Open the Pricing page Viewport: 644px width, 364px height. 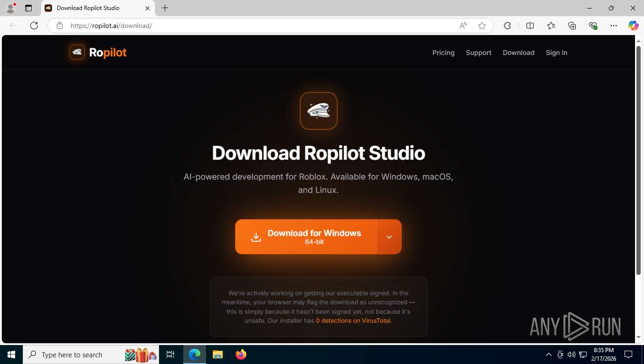443,53
